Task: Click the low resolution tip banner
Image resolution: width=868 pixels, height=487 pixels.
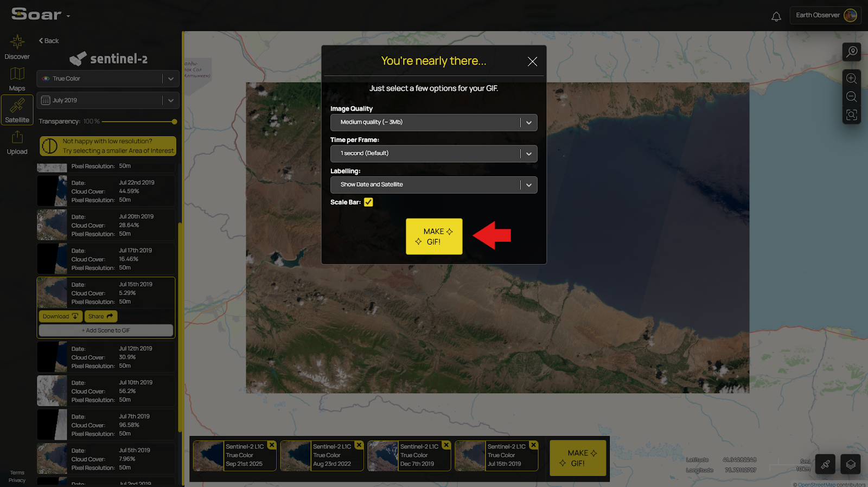Action: pos(108,146)
